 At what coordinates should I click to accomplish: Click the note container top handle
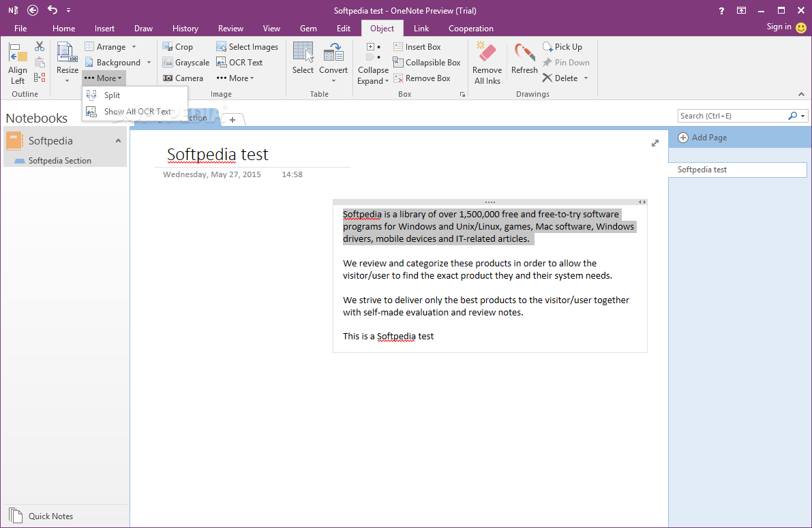point(490,202)
